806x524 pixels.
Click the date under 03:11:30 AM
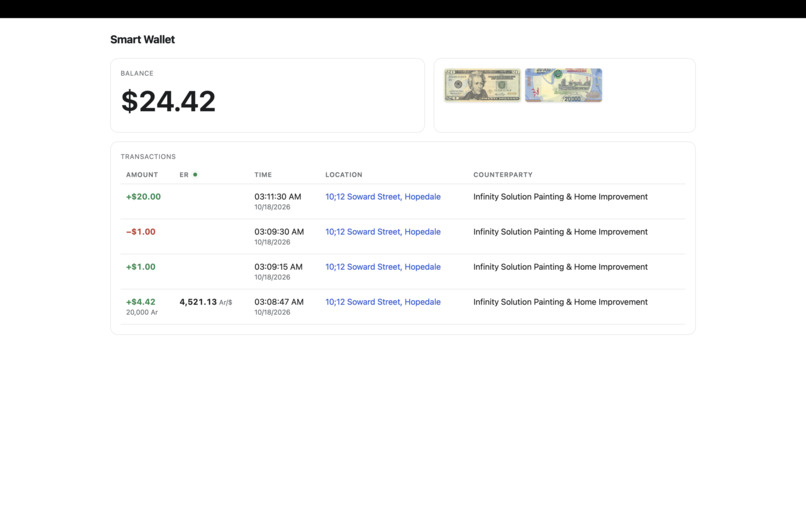point(272,207)
